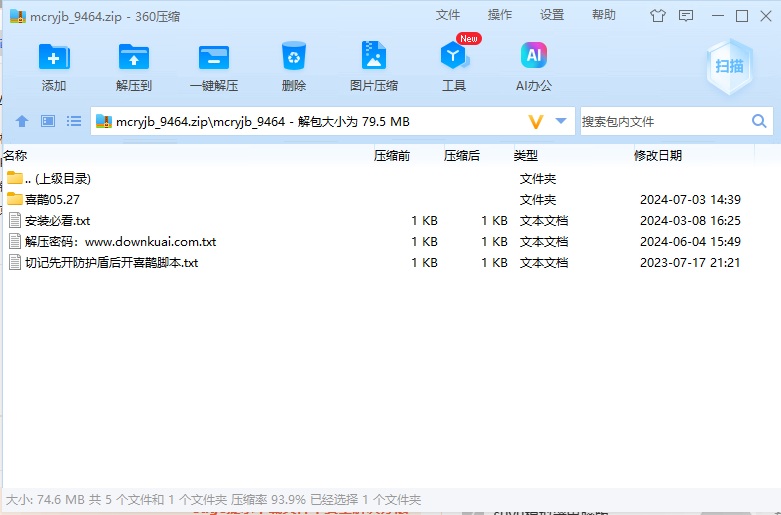Open the 帮助 menu
The height and width of the screenshot is (515, 781).
tap(604, 15)
